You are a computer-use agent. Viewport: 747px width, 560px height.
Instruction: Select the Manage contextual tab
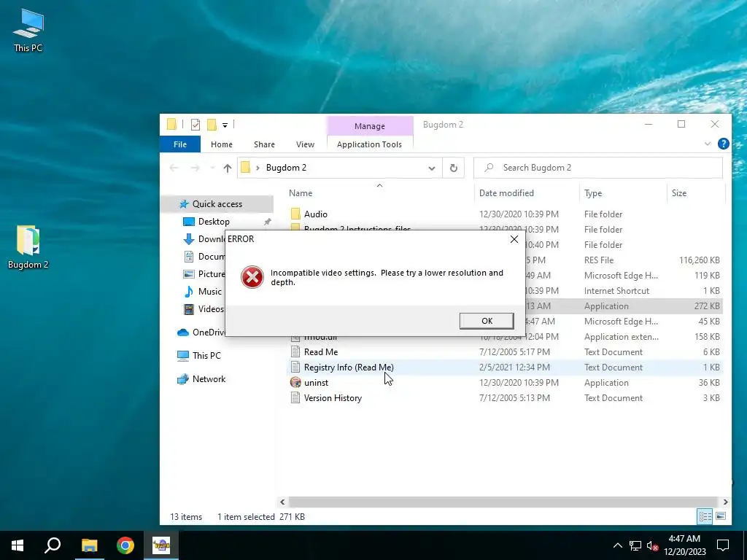coord(370,126)
